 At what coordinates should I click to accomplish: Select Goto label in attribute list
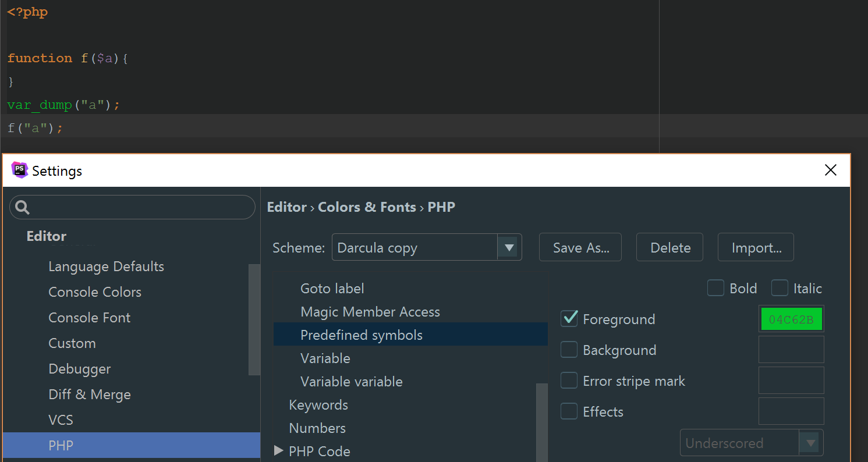click(332, 288)
